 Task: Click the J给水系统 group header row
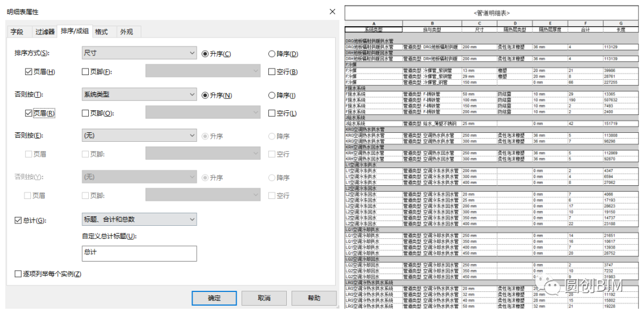491,117
